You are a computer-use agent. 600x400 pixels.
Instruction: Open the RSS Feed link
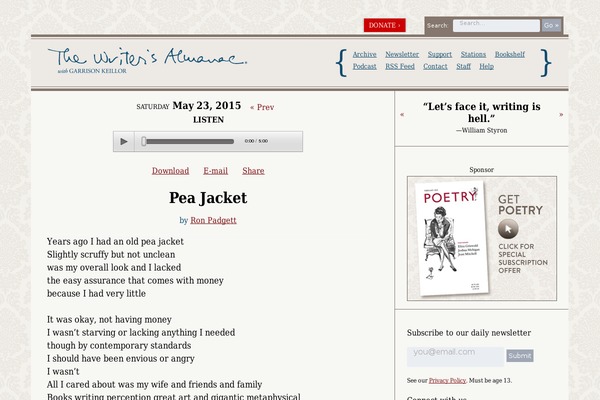click(x=399, y=66)
